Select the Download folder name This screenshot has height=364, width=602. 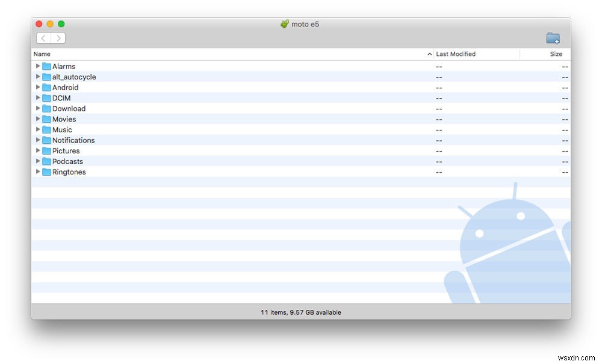69,108
